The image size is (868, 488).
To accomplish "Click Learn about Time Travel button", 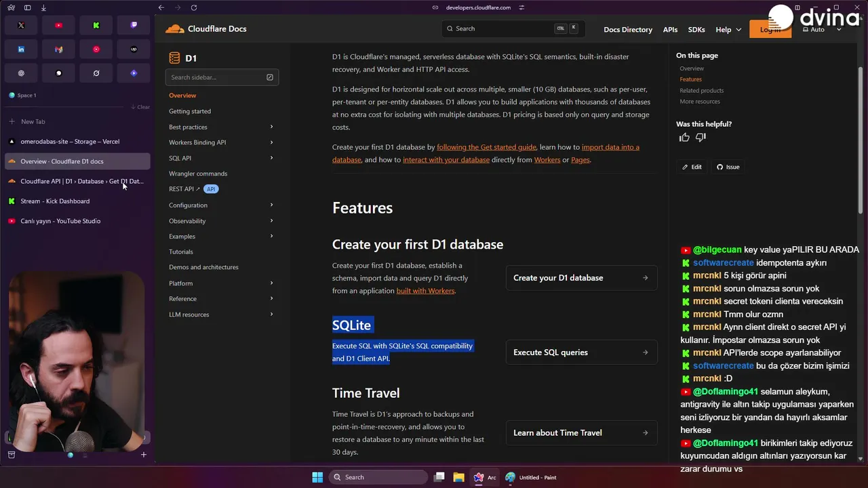I will (x=581, y=432).
